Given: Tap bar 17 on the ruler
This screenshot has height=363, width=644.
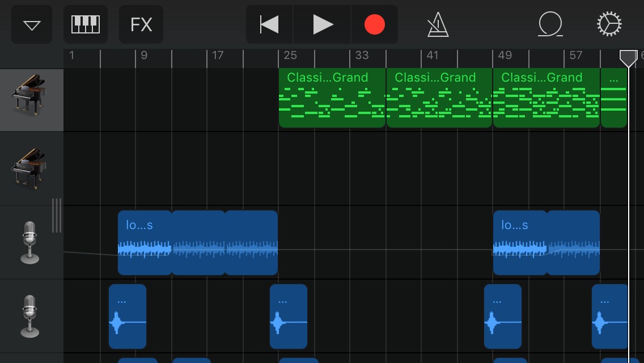Looking at the screenshot, I should 218,56.
